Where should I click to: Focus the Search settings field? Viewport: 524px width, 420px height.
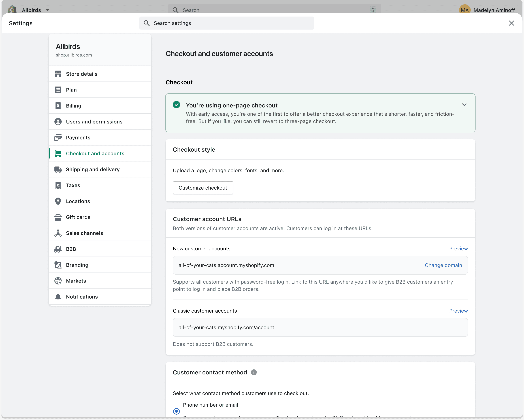coord(227,23)
